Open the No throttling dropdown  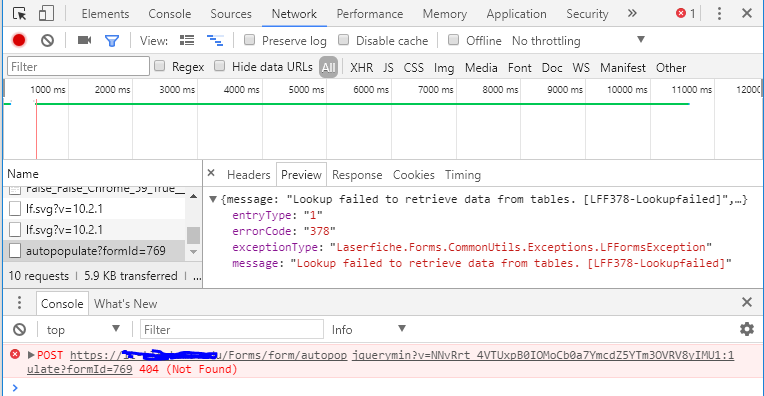578,41
